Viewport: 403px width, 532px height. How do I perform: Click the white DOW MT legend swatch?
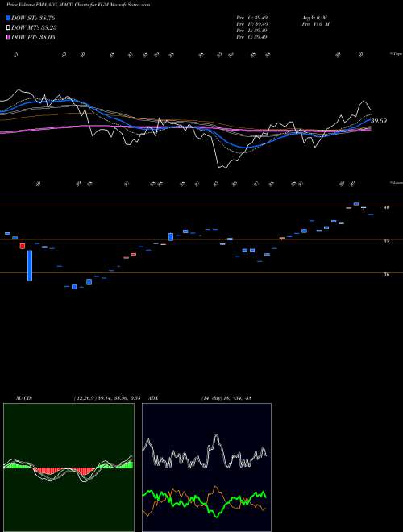tap(9, 28)
